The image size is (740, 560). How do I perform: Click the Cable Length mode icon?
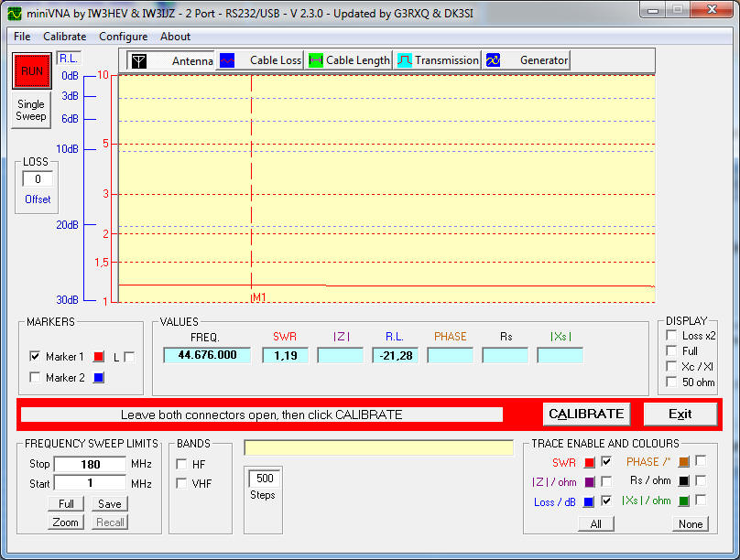[x=315, y=60]
